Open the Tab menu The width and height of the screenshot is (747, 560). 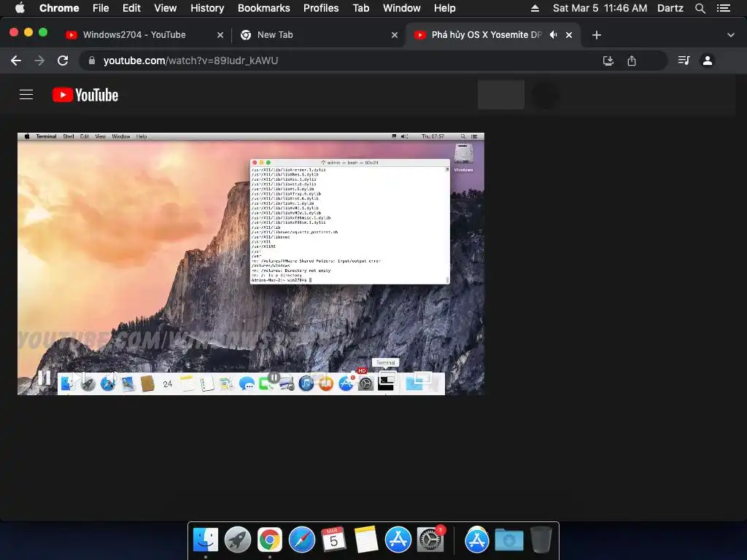click(360, 8)
